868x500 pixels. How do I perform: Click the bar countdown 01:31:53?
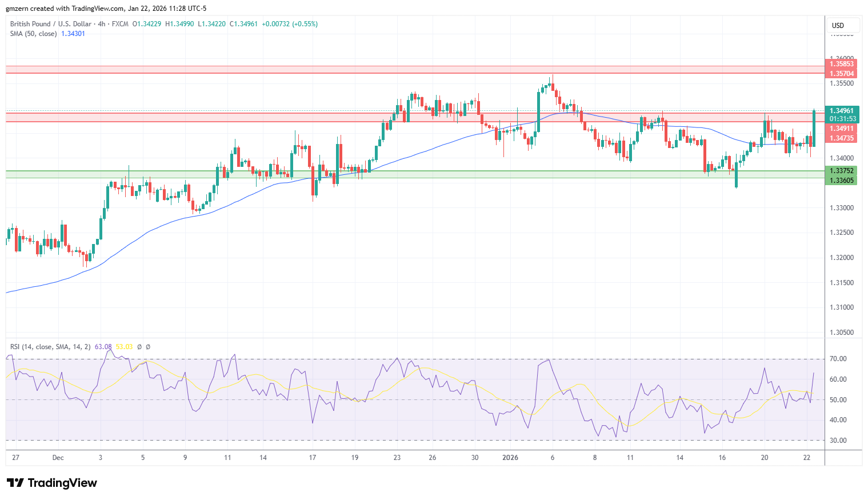(x=842, y=119)
